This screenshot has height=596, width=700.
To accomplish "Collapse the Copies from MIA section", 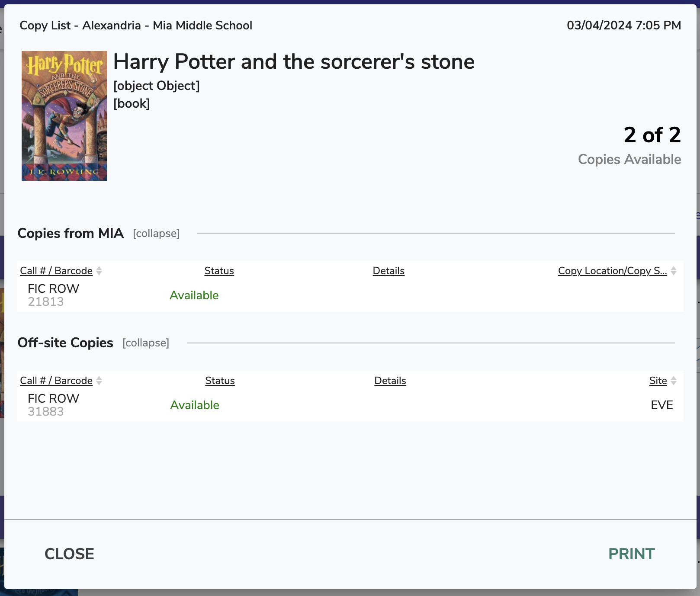I will point(156,234).
